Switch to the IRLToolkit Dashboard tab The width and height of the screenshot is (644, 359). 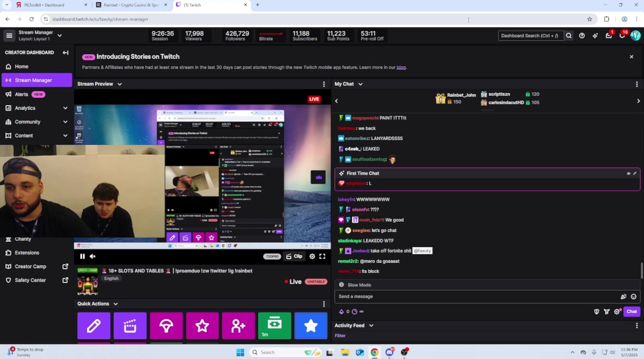point(50,5)
